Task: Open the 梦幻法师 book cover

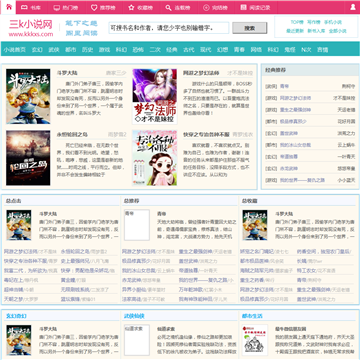Action: coord(155,96)
